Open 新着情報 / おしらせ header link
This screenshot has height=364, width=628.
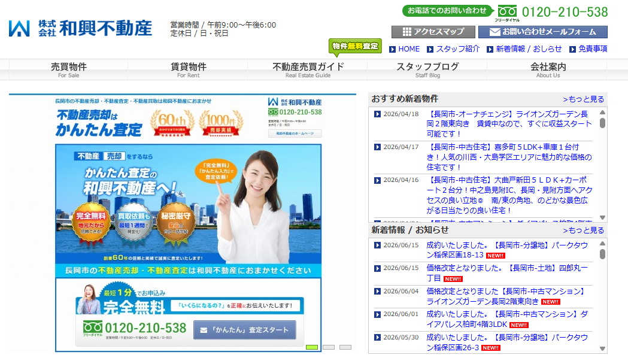point(529,49)
